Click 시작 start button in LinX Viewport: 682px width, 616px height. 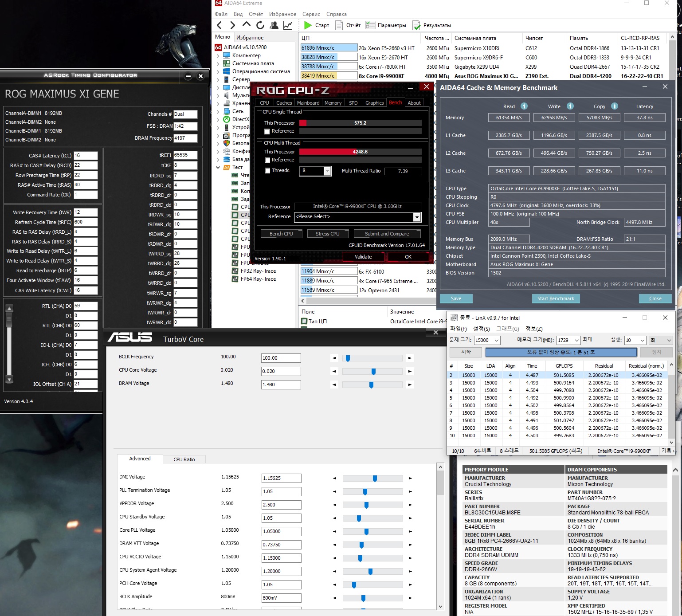pos(466,352)
